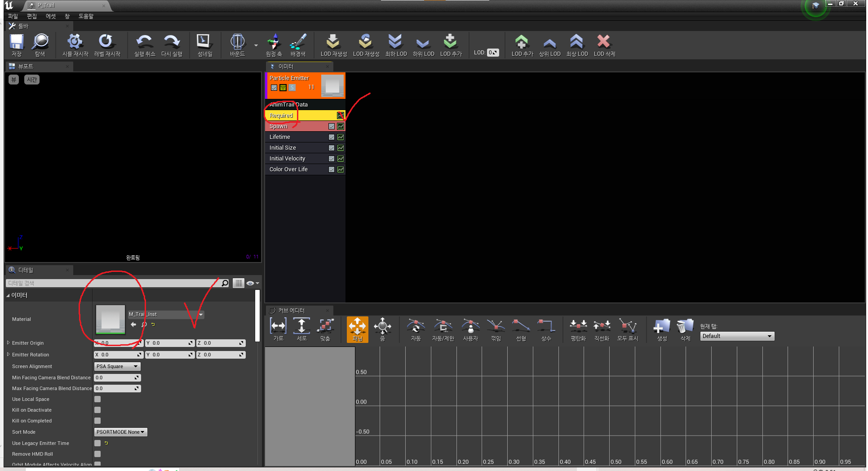
Task: Toggle the Color Over Life module checkbox
Action: tap(332, 169)
